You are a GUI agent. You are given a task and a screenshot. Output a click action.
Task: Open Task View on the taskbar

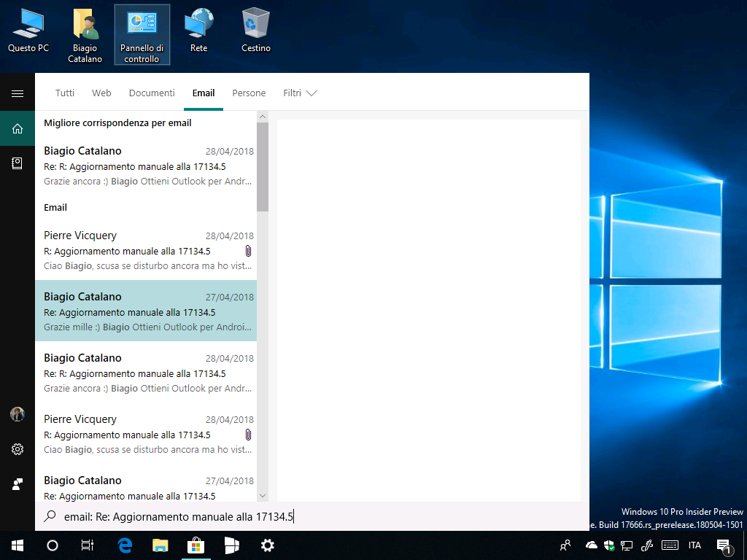(88, 545)
